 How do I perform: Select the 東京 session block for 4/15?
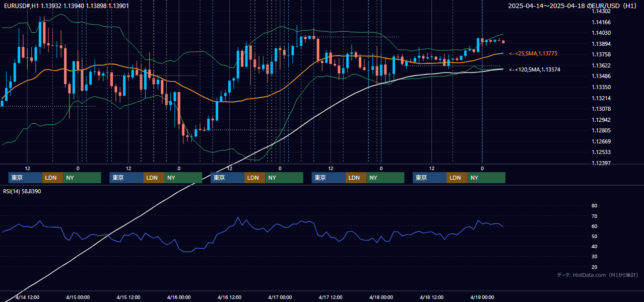pos(126,178)
